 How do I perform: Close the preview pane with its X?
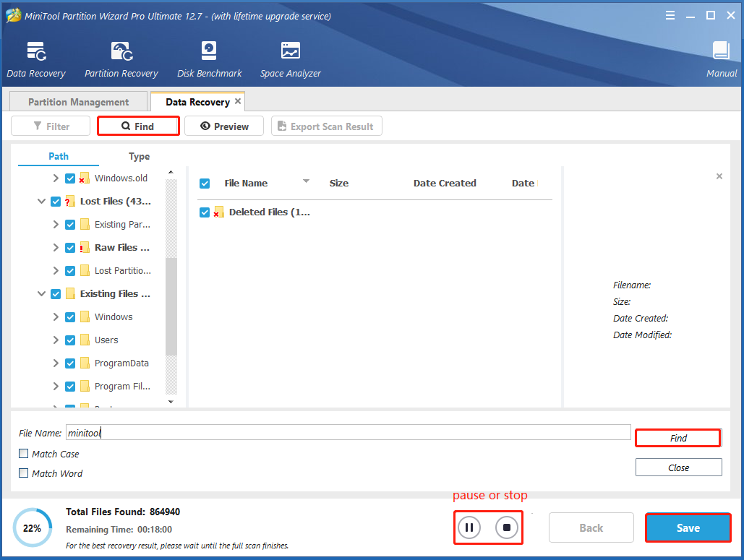pos(719,176)
